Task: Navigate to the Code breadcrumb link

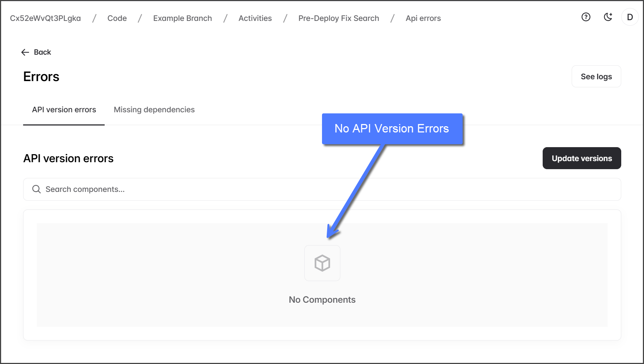Action: coord(117,18)
